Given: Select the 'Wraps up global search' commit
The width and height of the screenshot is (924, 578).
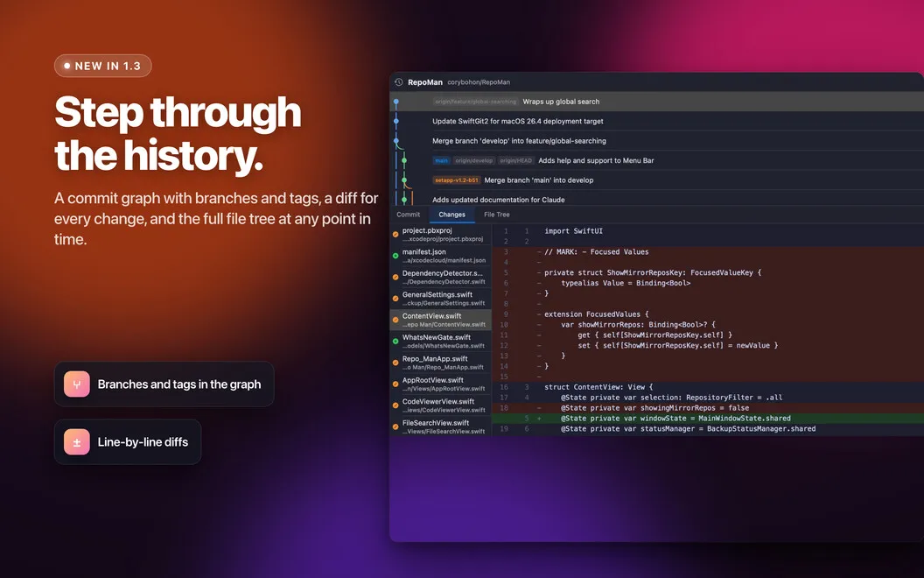Looking at the screenshot, I should click(x=656, y=102).
